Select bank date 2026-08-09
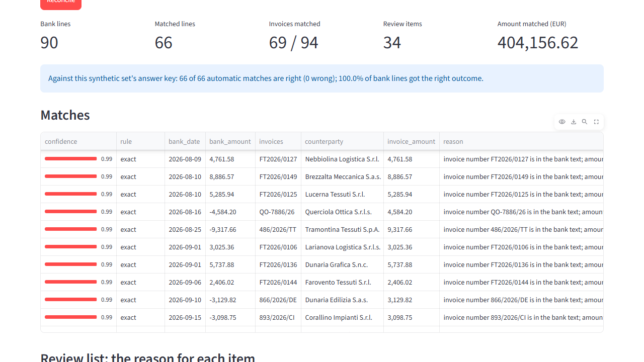The width and height of the screenshot is (644, 362). [185, 159]
